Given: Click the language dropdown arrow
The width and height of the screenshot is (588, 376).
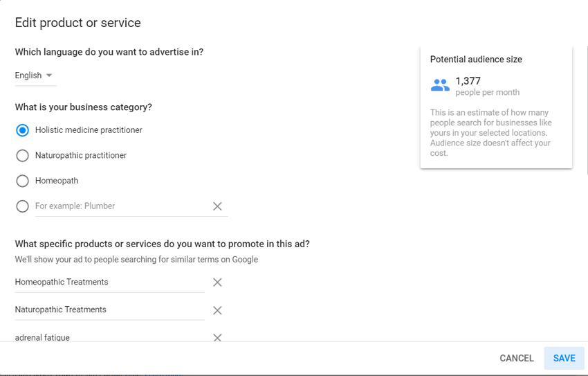Looking at the screenshot, I should (x=48, y=75).
